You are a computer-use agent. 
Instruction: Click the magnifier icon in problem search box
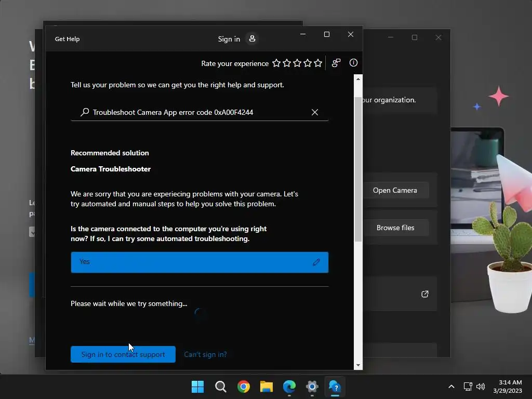coord(85,112)
